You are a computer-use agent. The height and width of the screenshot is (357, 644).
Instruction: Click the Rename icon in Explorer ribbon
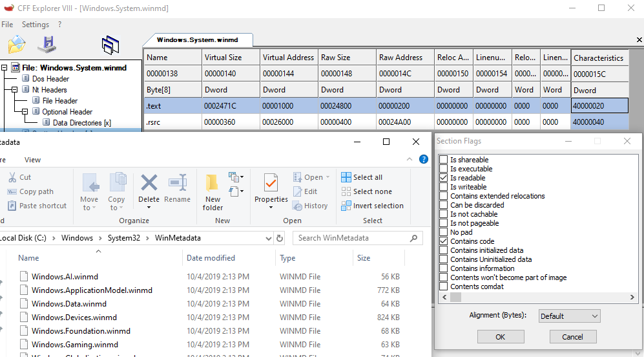[x=178, y=182]
